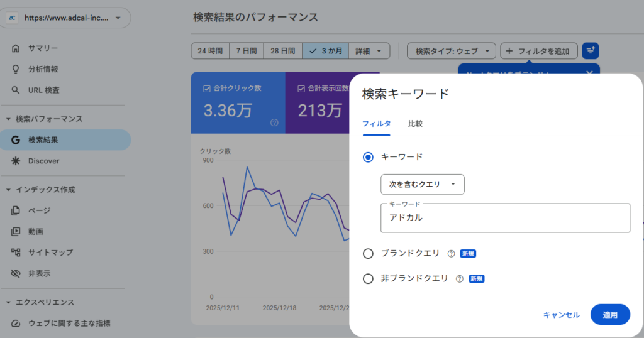Select the キーワード radio option
This screenshot has height=338, width=644.
[368, 157]
